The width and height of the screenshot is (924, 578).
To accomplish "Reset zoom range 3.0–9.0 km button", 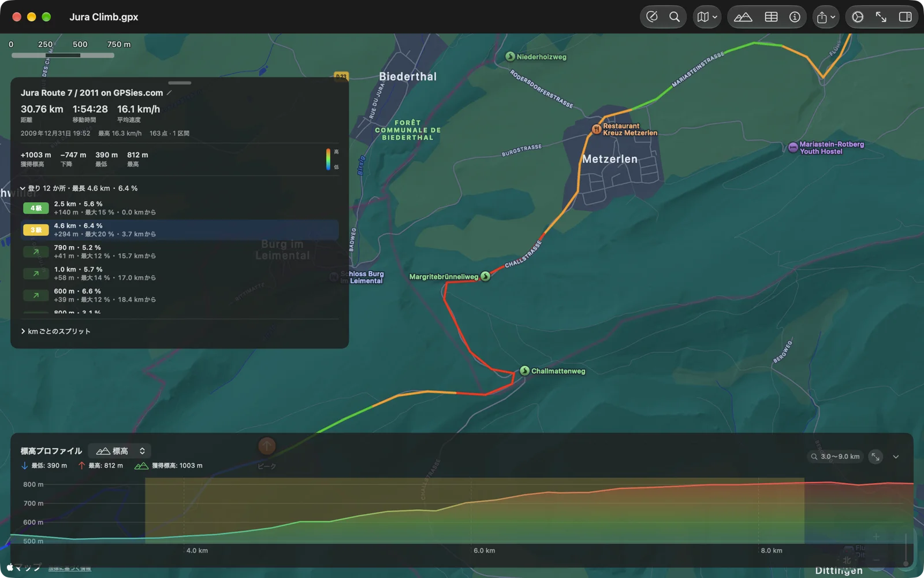I will [835, 457].
